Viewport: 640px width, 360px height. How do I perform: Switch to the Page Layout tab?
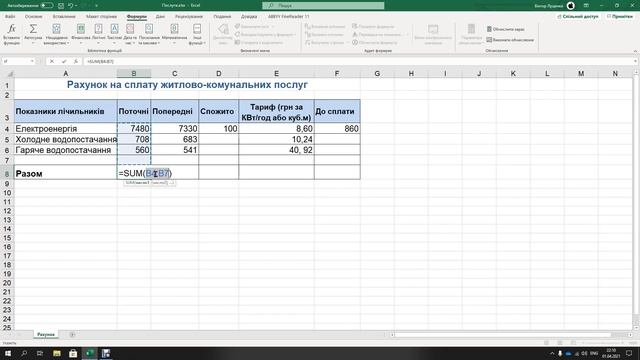coord(101,17)
